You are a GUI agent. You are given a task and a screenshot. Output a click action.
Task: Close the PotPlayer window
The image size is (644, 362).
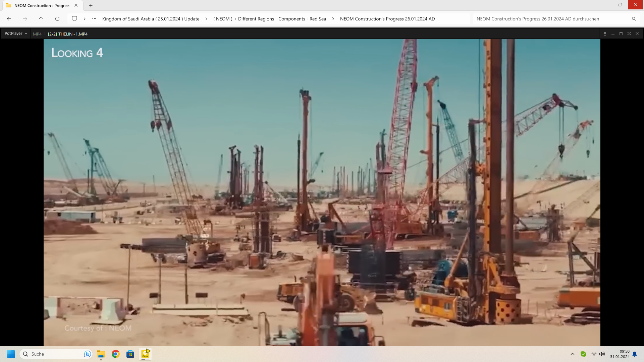point(637,34)
